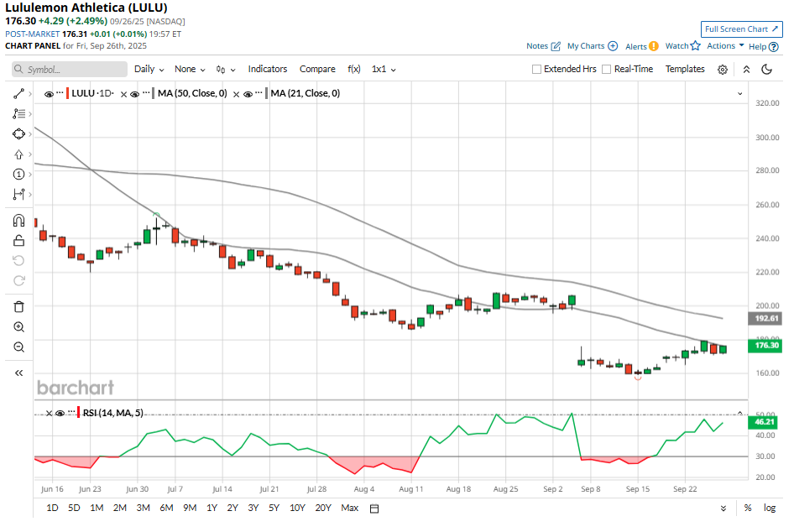The height and width of the screenshot is (532, 794).
Task: Zoom out with the magnifier minus icon
Action: (18, 347)
